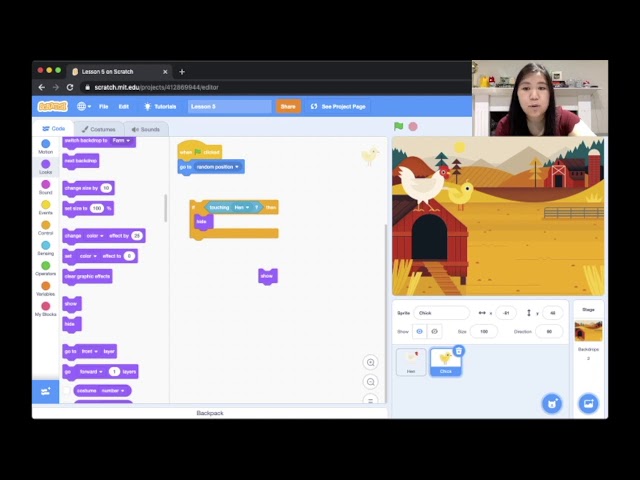Zoom out on the scripts workspace
The image size is (640, 480).
coord(371,382)
